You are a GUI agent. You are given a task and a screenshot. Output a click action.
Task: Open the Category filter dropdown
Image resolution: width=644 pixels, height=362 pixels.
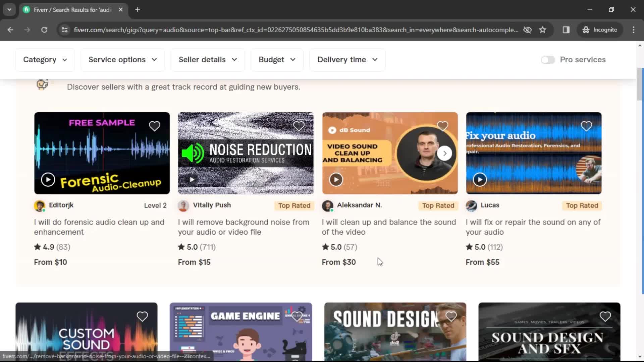click(45, 60)
